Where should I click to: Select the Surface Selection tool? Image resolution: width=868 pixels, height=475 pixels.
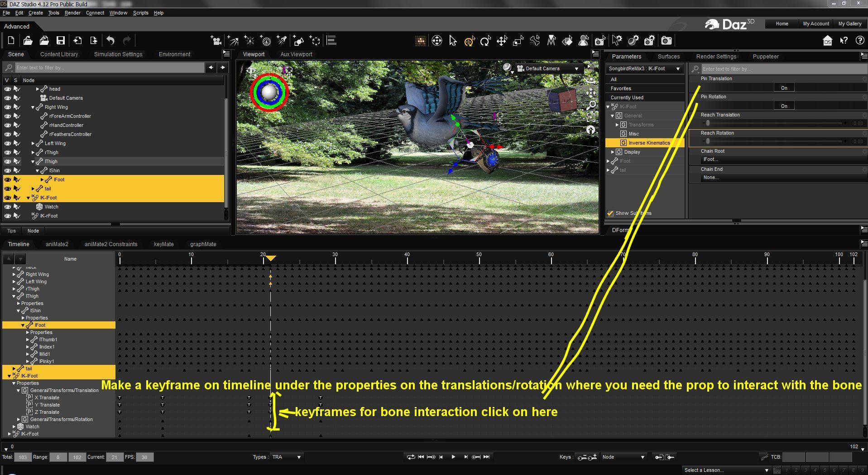click(x=567, y=41)
